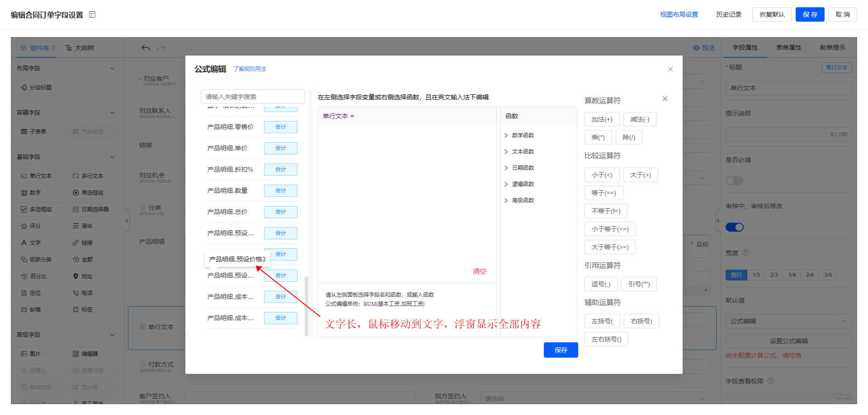Click the field keyword search box
Screen dimensions: 868x415
[252, 97]
